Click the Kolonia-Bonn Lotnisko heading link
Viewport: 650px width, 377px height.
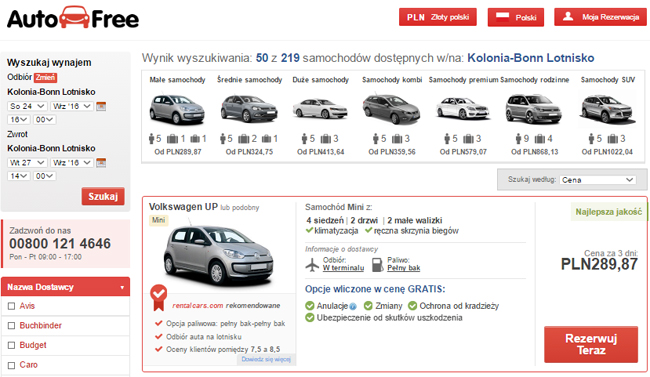(531, 58)
